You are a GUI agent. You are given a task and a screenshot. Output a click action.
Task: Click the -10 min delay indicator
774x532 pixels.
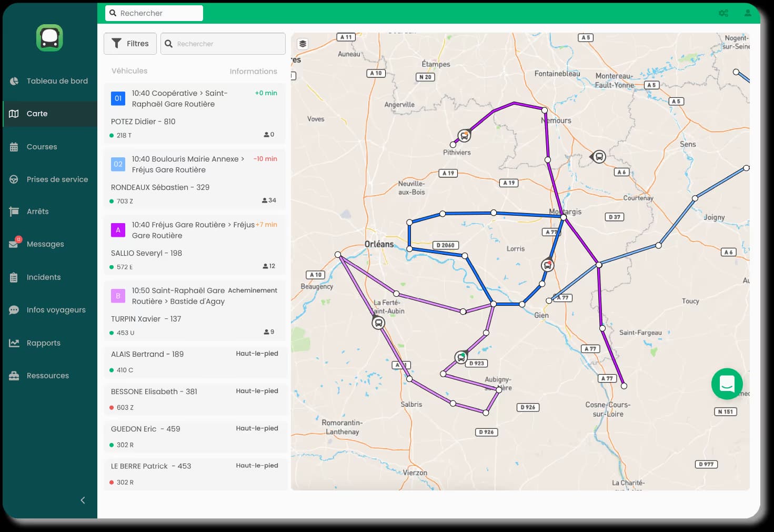coord(265,159)
